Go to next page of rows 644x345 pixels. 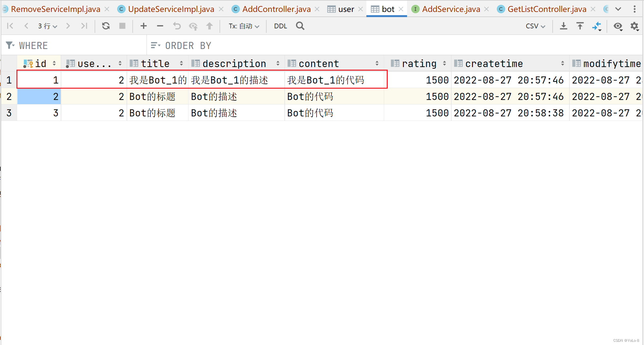coord(68,26)
